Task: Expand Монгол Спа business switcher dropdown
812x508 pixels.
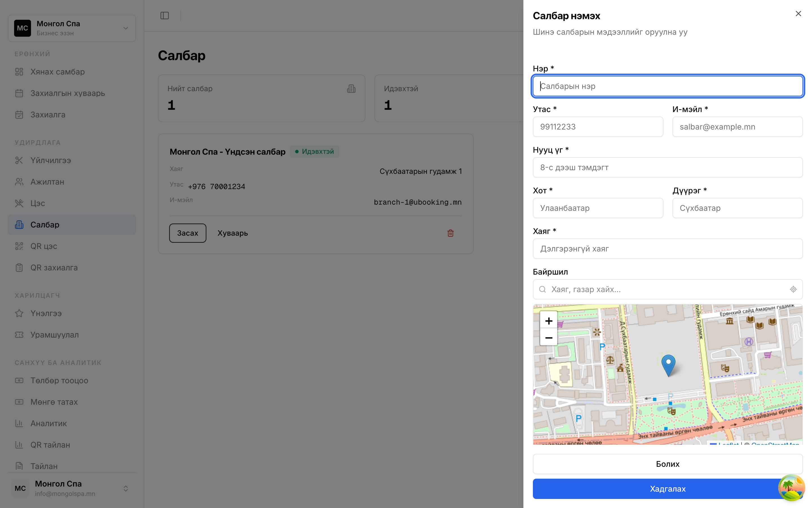Action: pyautogui.click(x=72, y=28)
